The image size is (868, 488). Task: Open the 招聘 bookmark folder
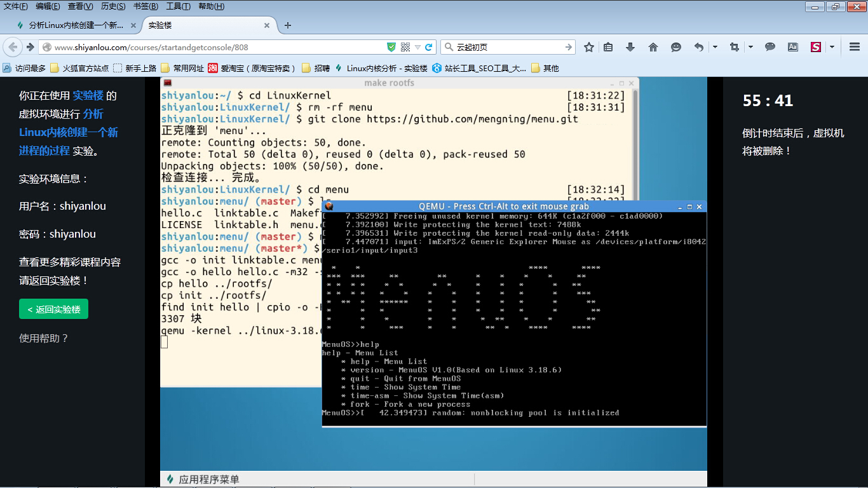tap(316, 68)
